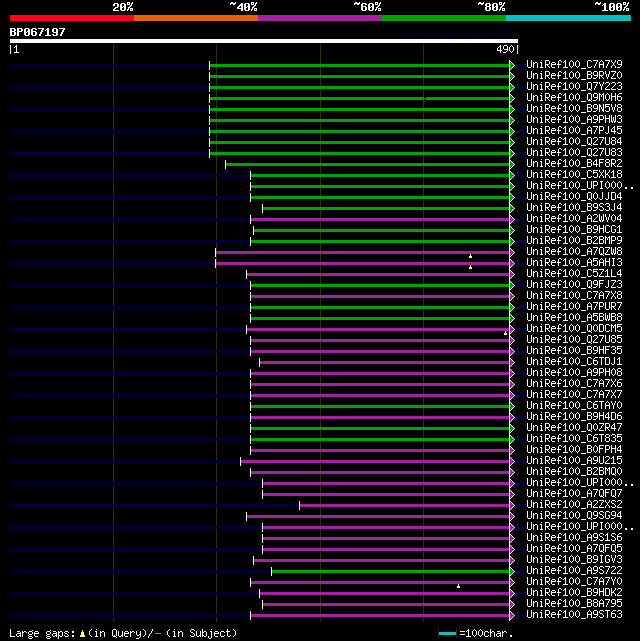Select the UniRef100_Q0DCM5 label
Viewport: 640px width, 641px height.
(x=574, y=329)
